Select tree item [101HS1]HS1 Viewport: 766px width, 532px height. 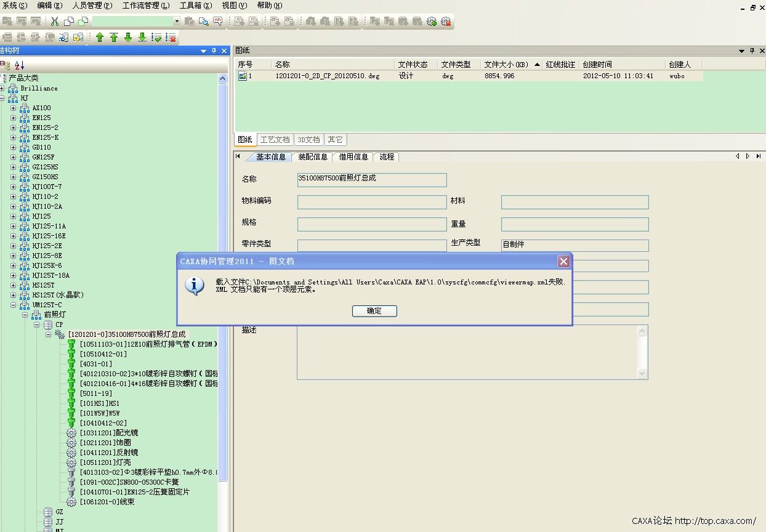click(x=100, y=403)
